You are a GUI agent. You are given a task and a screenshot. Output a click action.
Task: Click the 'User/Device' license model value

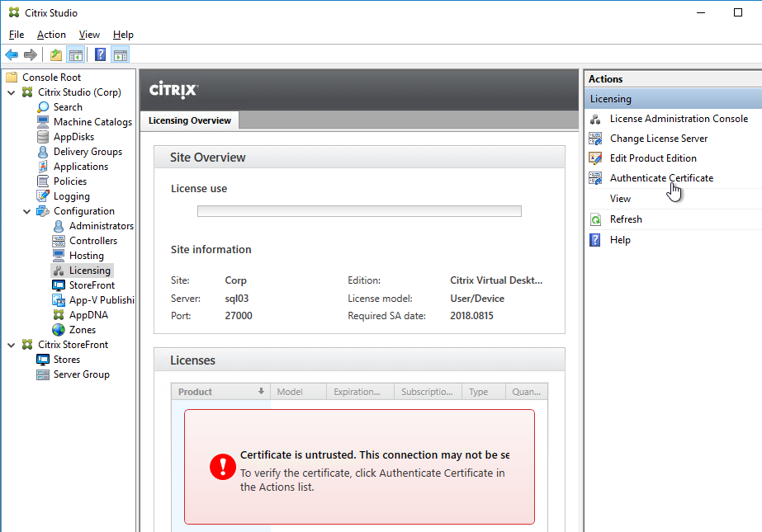click(477, 299)
